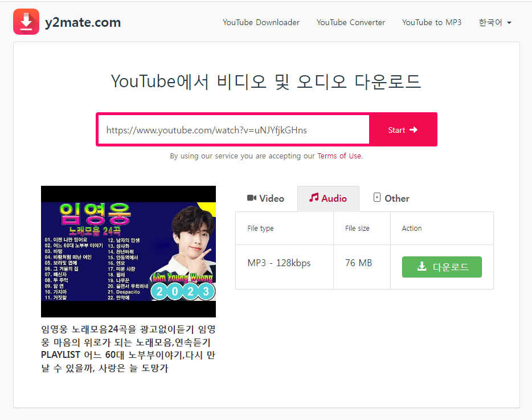Click the y2mate red download logo icon
532x420 pixels.
pyautogui.click(x=26, y=22)
